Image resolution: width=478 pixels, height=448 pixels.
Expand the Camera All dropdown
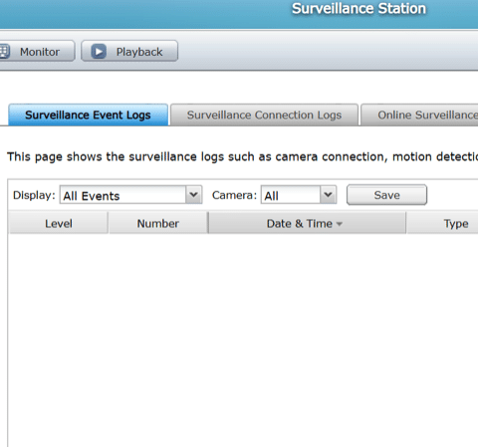pos(299,195)
